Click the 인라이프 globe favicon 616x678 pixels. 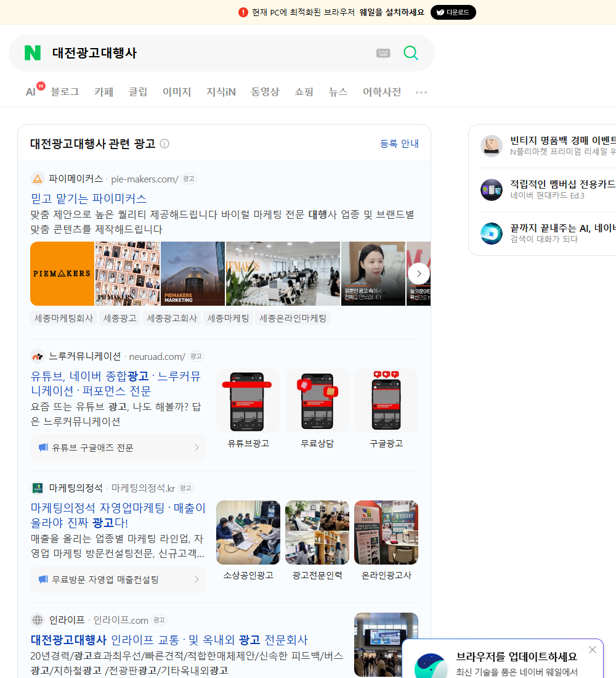(38, 620)
